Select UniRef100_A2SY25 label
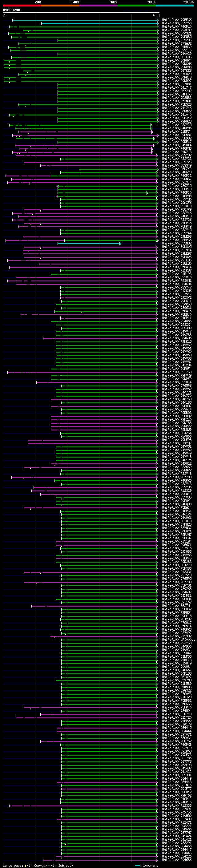197x868 pixels. [x=177, y=125]
